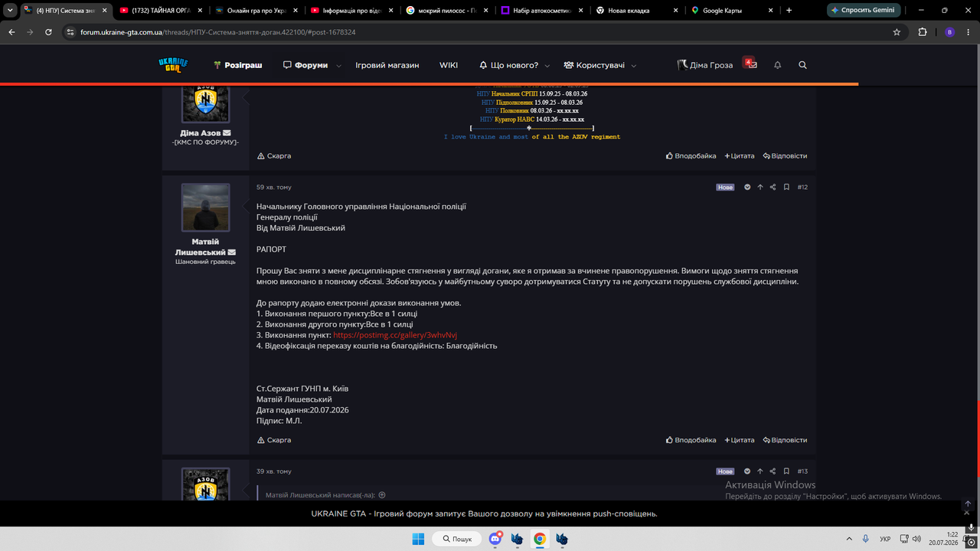Show hidden system tray icons
Screen dimensions: 980x551
(848, 539)
